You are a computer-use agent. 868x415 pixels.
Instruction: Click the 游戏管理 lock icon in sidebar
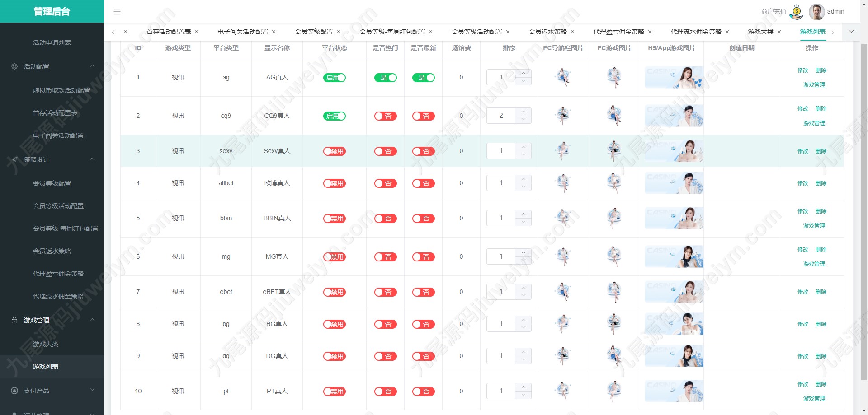click(x=14, y=320)
